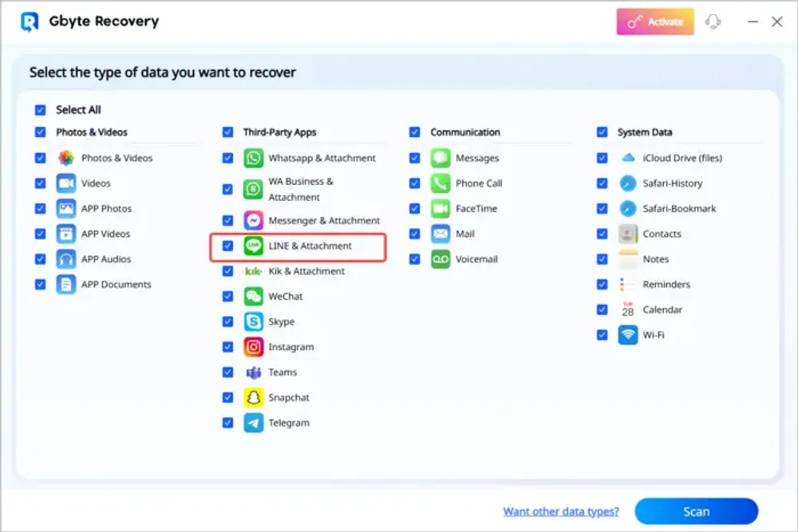Click the Telegram icon
798x532 pixels.
pyautogui.click(x=254, y=424)
